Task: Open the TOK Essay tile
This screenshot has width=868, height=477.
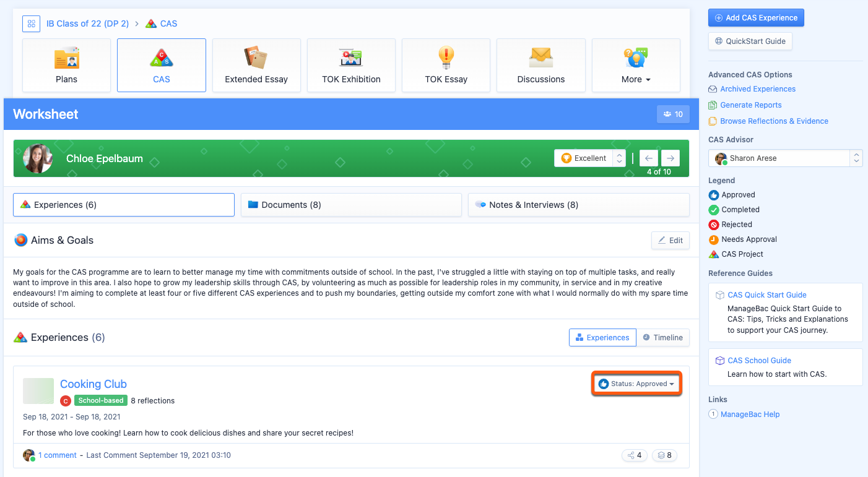Action: (446, 65)
